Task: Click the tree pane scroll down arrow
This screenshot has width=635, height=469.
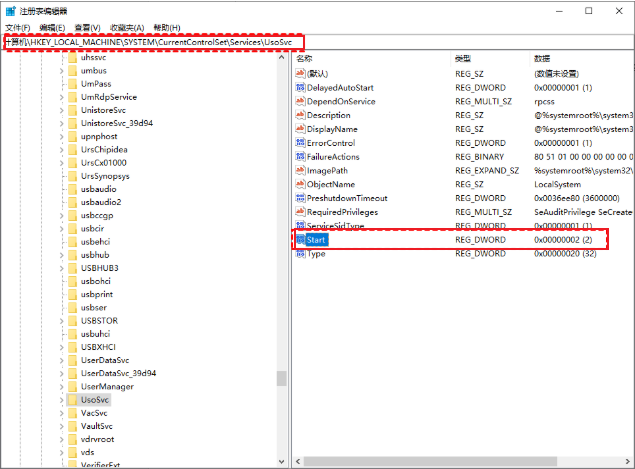Action: (281, 462)
